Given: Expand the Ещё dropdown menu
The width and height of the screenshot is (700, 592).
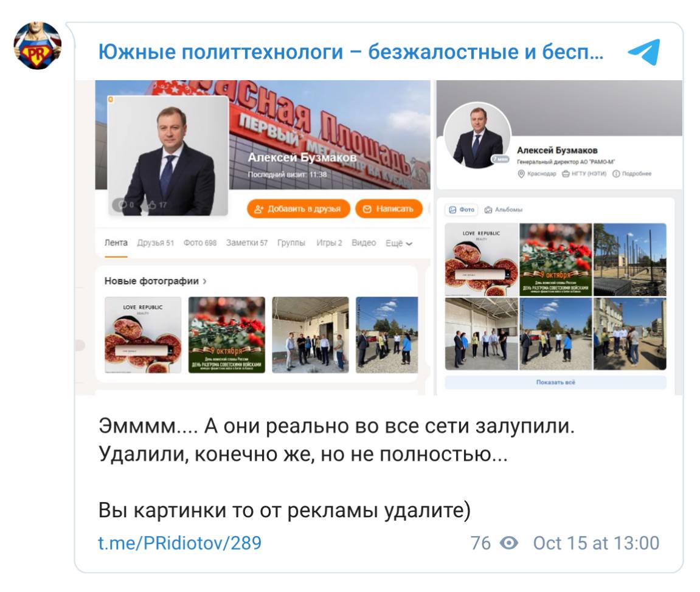Looking at the screenshot, I should (x=399, y=243).
